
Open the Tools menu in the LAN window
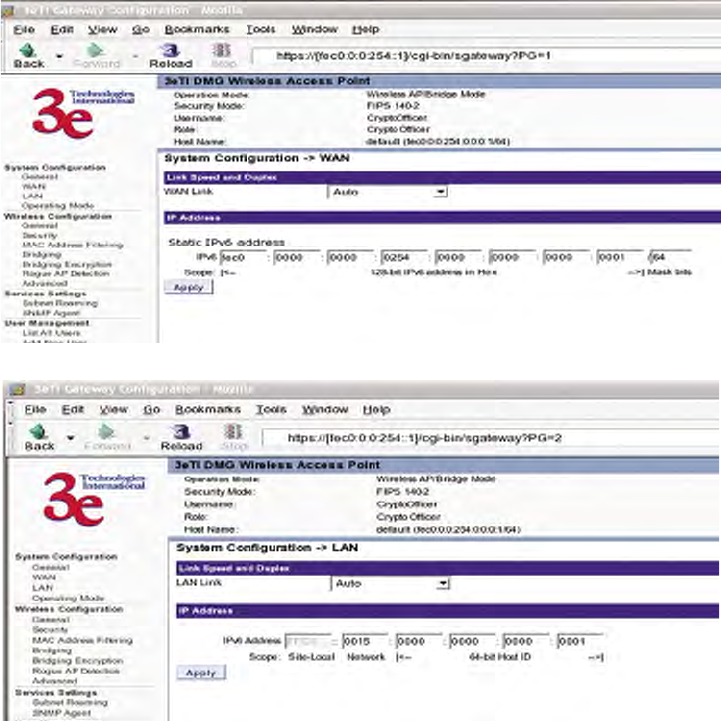point(271,409)
